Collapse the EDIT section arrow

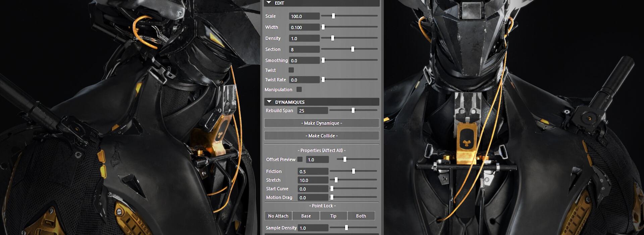269,3
